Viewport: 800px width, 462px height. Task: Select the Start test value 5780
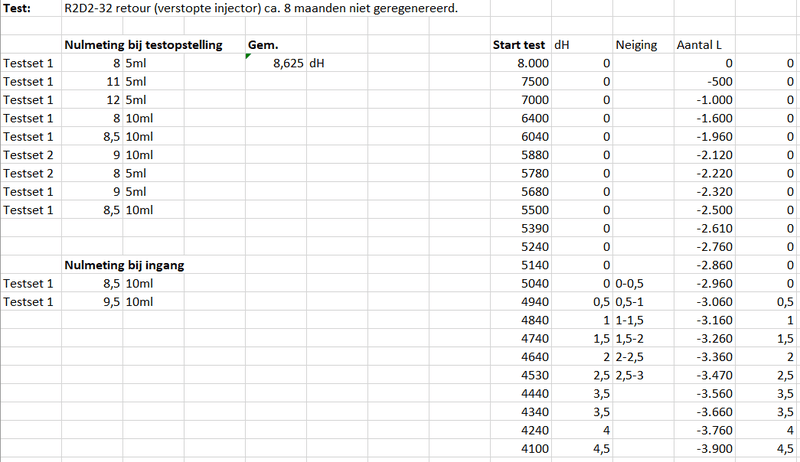[x=535, y=173]
